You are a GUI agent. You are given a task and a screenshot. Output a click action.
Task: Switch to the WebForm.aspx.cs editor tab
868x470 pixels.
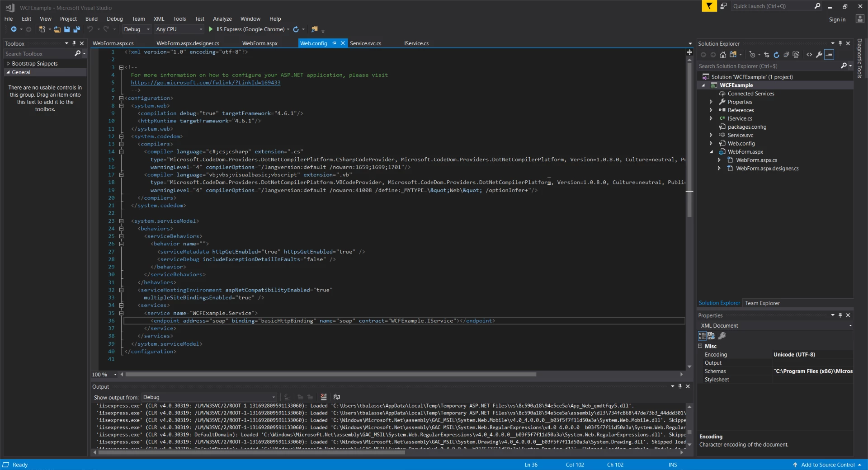[113, 43]
